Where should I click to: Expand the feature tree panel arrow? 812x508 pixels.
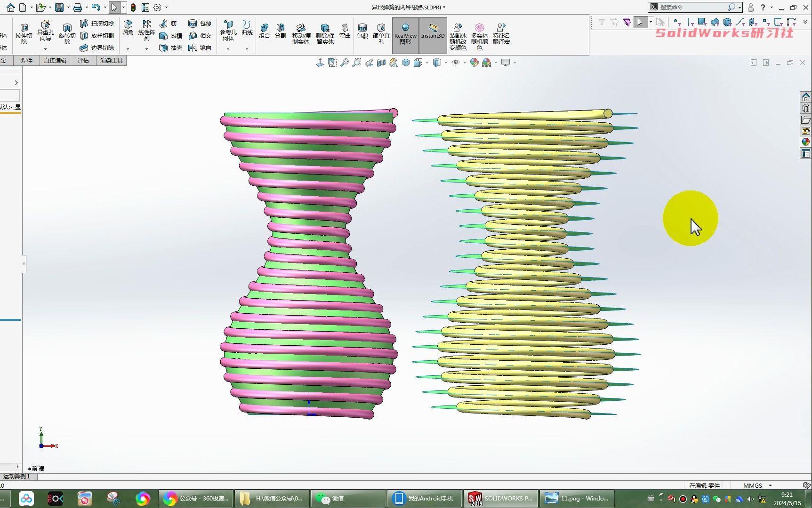pos(16,83)
